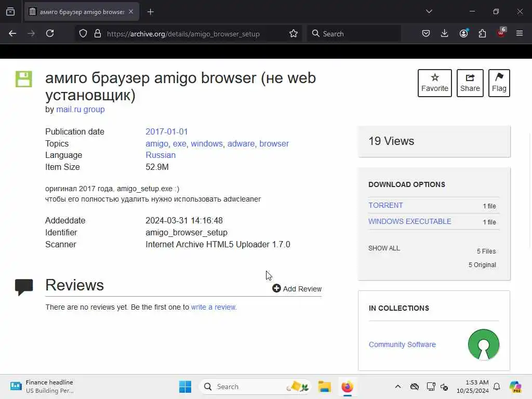Screen dimensions: 532x399
Task: Click the Copilot preview taskbar icon
Action: tap(515, 387)
